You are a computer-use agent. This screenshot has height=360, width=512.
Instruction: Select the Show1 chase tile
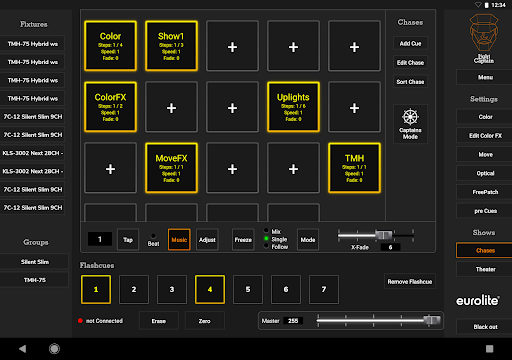[x=171, y=46]
